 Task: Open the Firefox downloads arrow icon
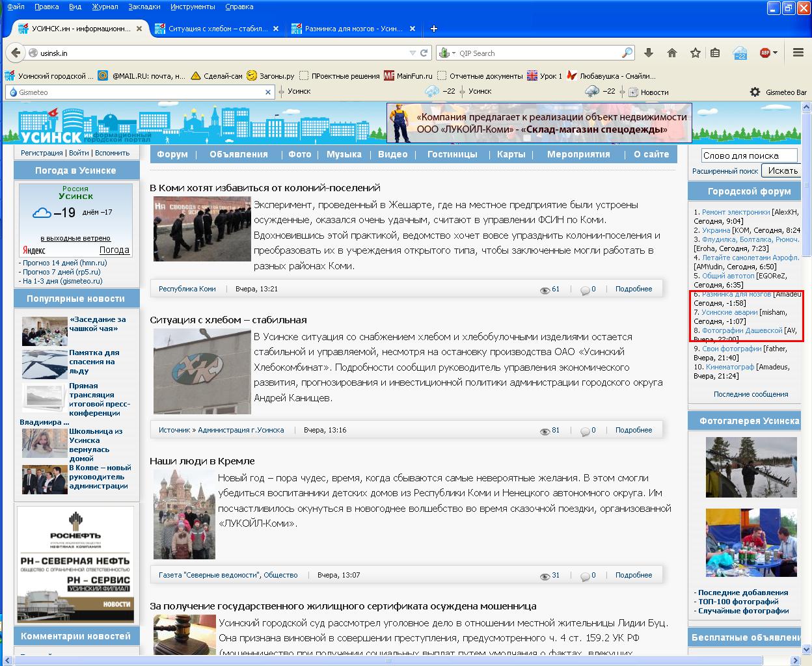649,53
